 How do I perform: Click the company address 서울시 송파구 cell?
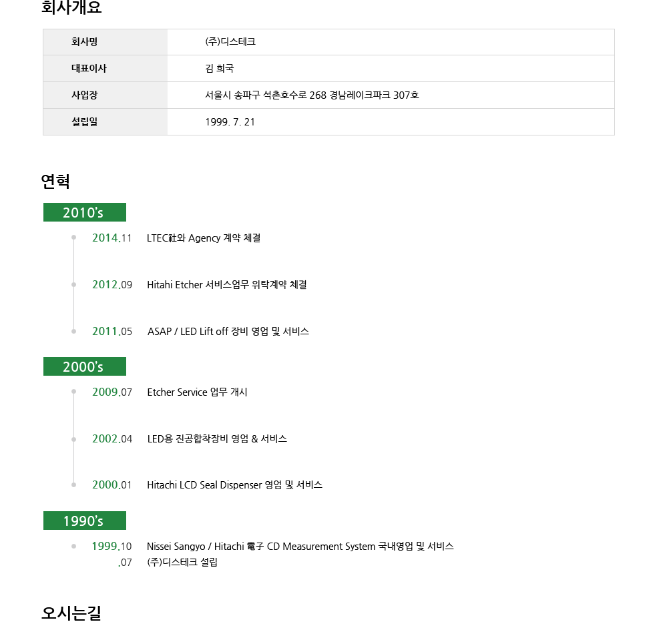(x=391, y=95)
